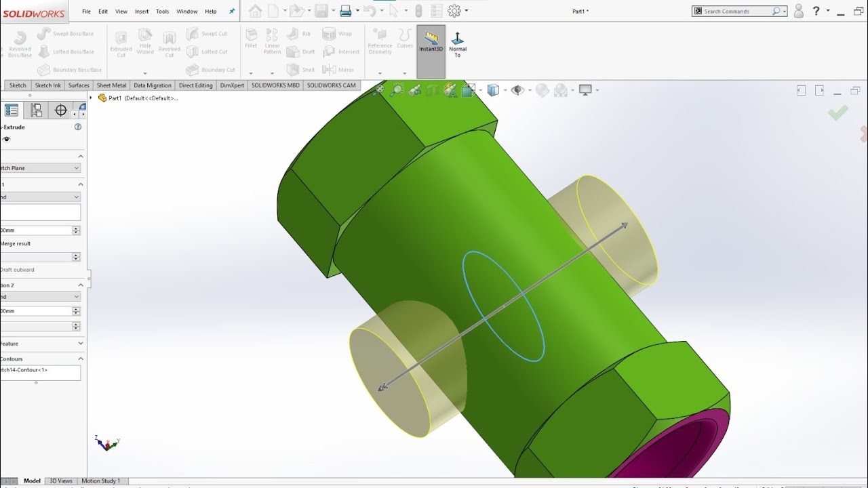
Task: Click the Direction 2 depth stepper
Action: tap(76, 311)
